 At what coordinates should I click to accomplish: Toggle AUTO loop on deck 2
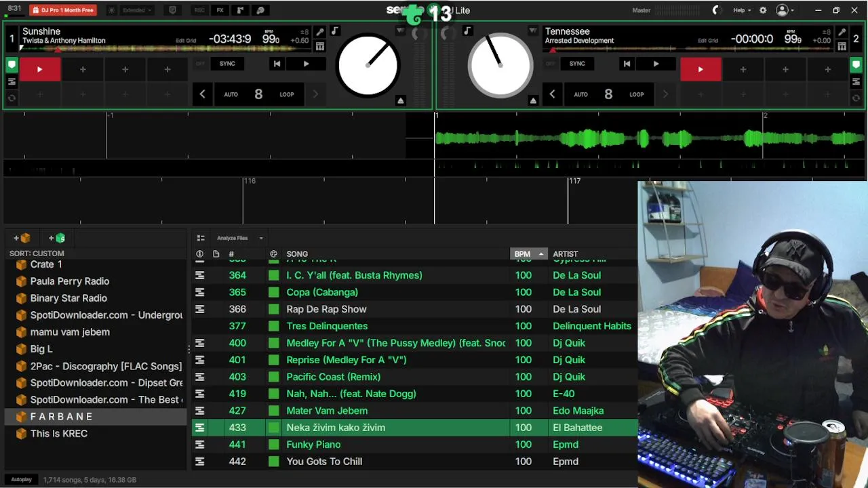pos(581,94)
